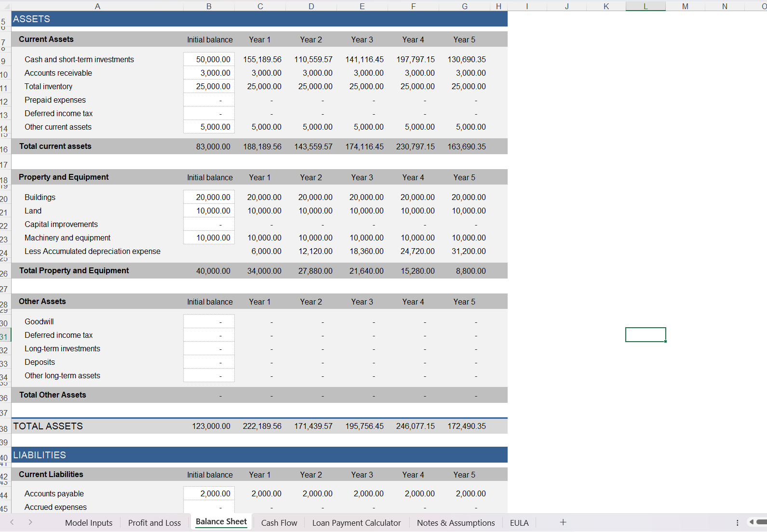Image resolution: width=767 pixels, height=532 pixels.
Task: Go to Loan Payment Calculator tab
Action: [x=356, y=523]
